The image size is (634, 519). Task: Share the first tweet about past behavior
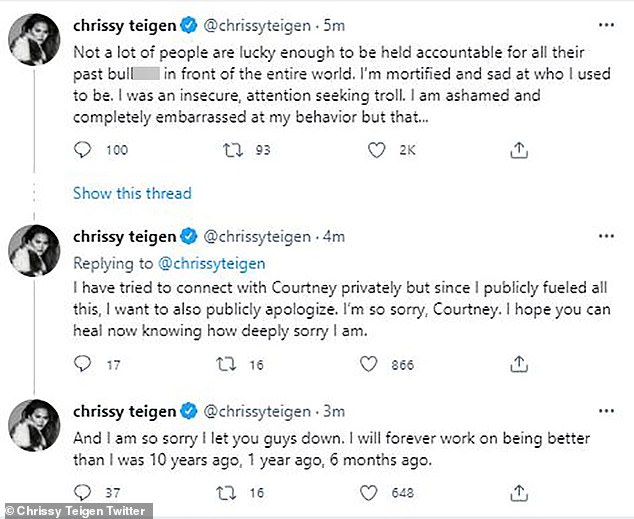pos(518,151)
